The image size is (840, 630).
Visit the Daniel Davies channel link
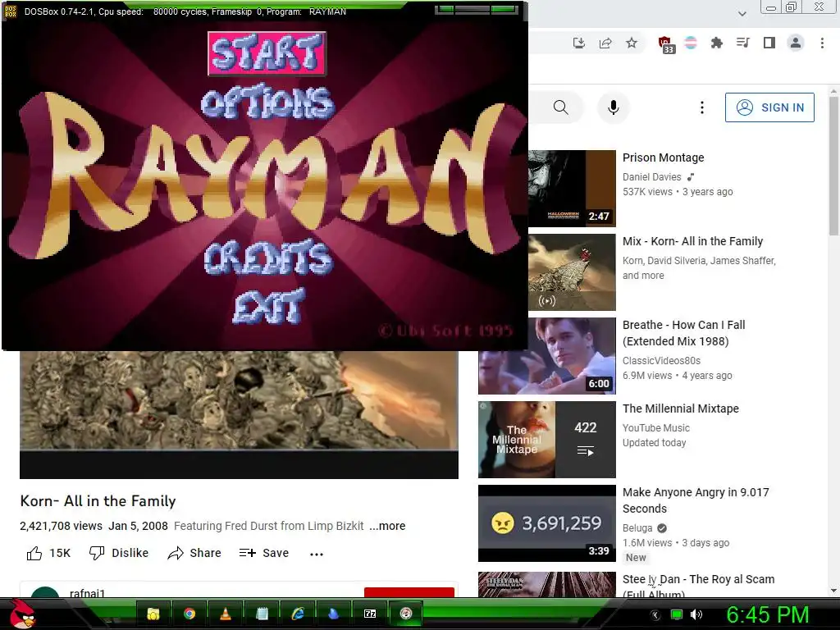[652, 177]
